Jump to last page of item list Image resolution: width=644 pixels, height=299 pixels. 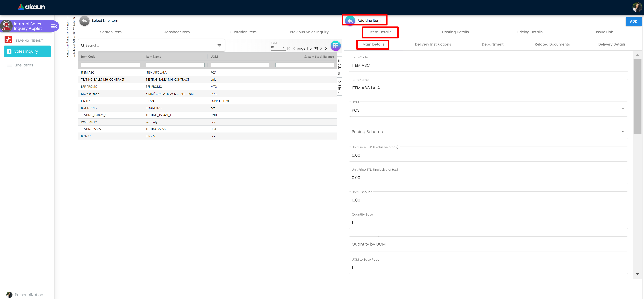coord(327,49)
